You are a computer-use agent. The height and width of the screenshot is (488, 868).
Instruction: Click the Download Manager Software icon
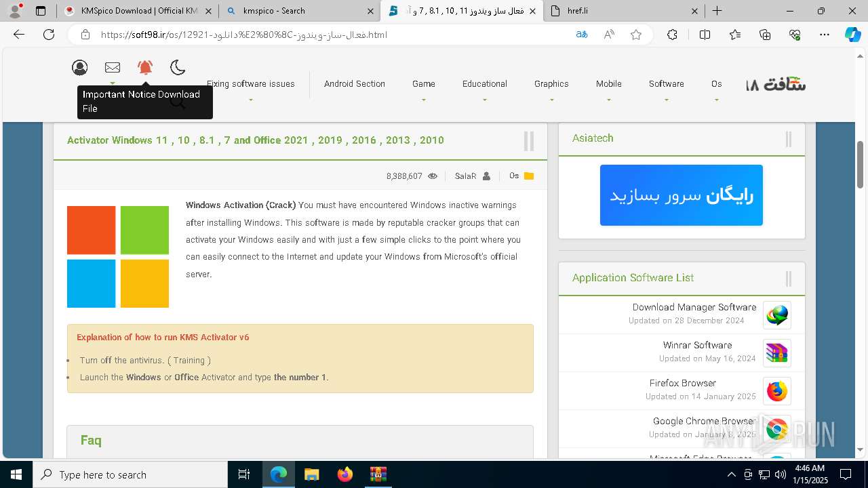[777, 315]
